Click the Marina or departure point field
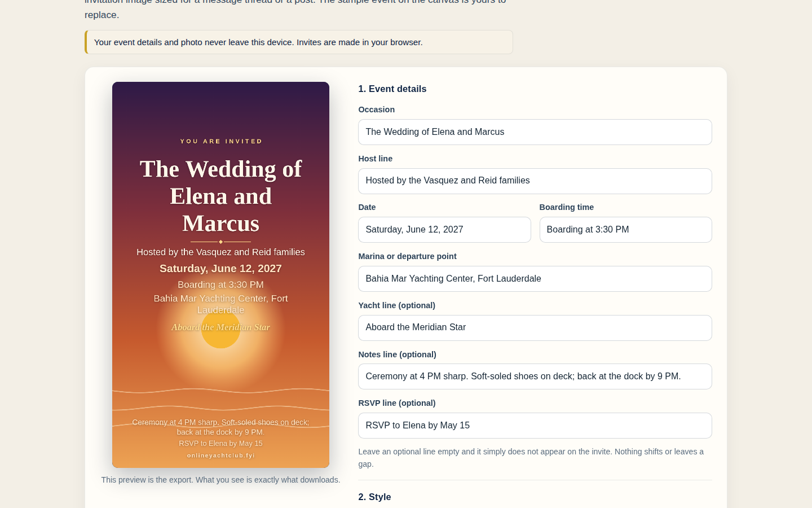 pos(535,279)
